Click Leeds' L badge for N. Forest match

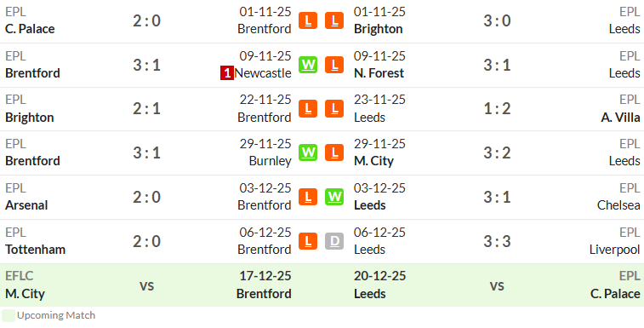click(x=334, y=65)
